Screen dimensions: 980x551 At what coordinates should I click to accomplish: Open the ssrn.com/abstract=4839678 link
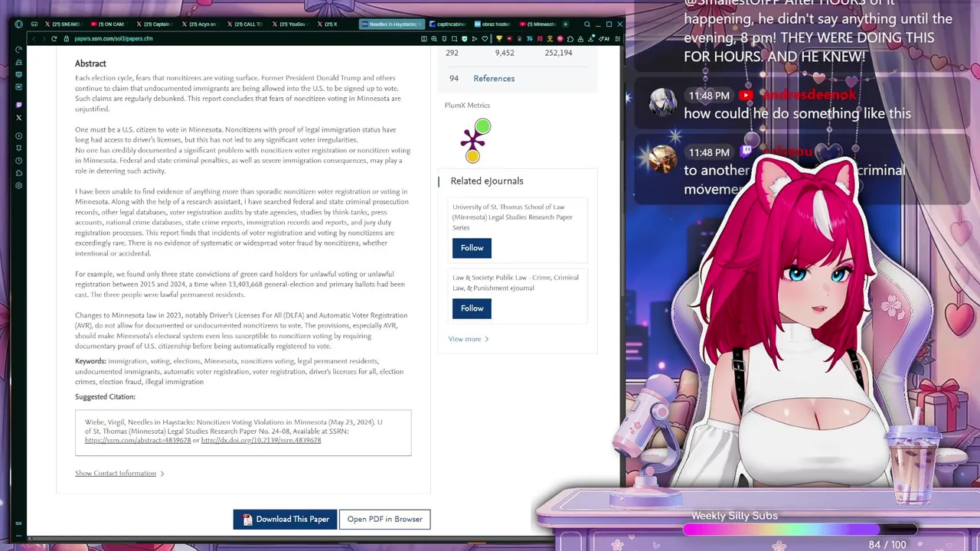(138, 441)
